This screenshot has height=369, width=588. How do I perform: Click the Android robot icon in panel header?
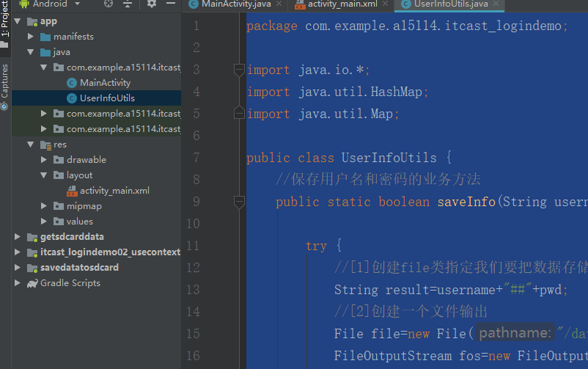click(24, 4)
